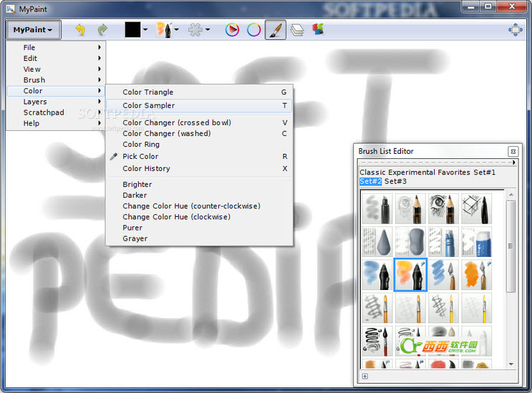532x393 pixels.
Task: Select the black calligraphy squiggle red-handled brush
Action: click(x=377, y=341)
